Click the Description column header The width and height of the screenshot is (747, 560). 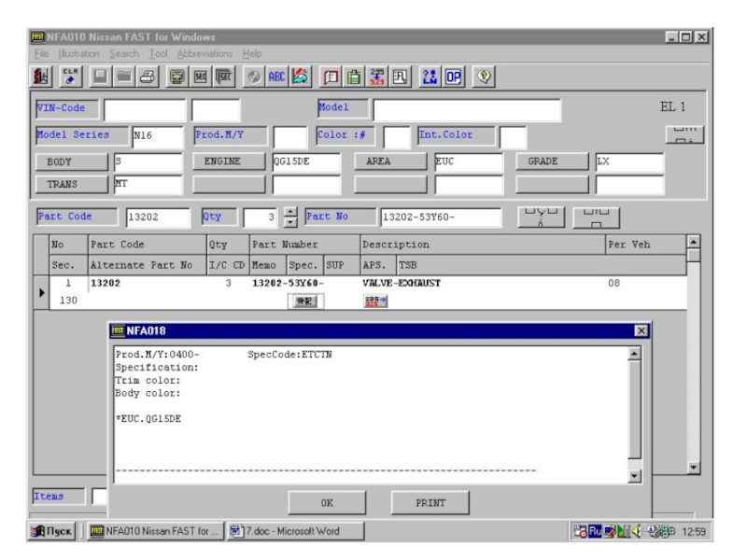483,245
